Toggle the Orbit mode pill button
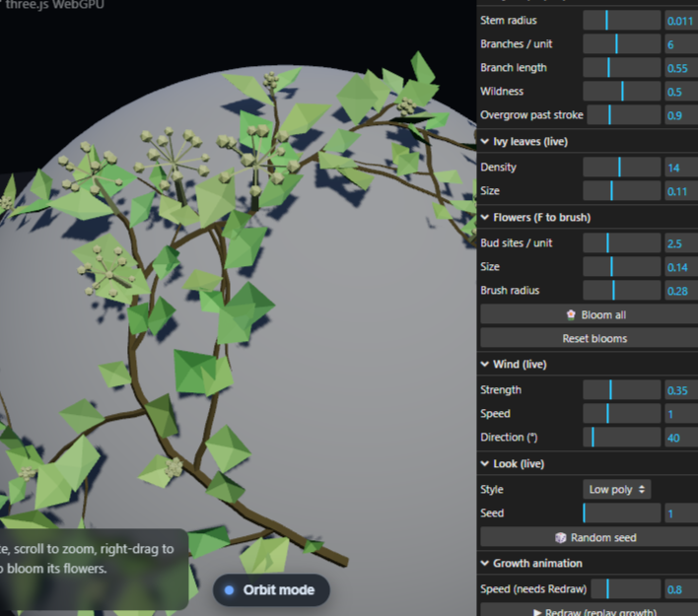The height and width of the screenshot is (616, 698). 271,589
